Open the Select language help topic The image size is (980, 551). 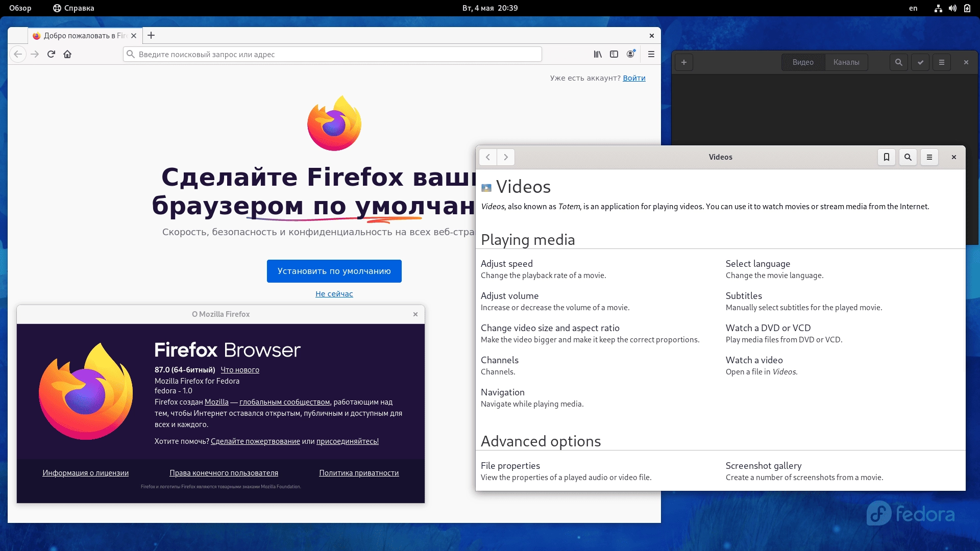(758, 264)
